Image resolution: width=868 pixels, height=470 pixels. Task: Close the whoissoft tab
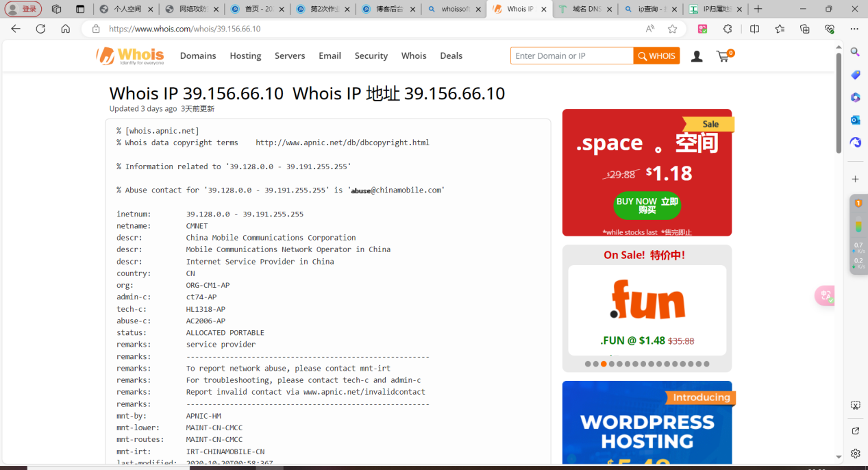point(478,10)
